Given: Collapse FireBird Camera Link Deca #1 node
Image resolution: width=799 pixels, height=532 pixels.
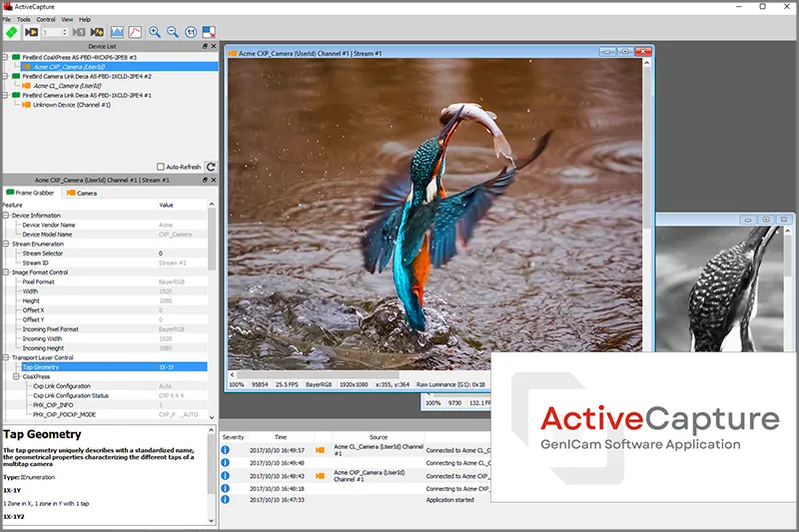Looking at the screenshot, I should 6,95.
